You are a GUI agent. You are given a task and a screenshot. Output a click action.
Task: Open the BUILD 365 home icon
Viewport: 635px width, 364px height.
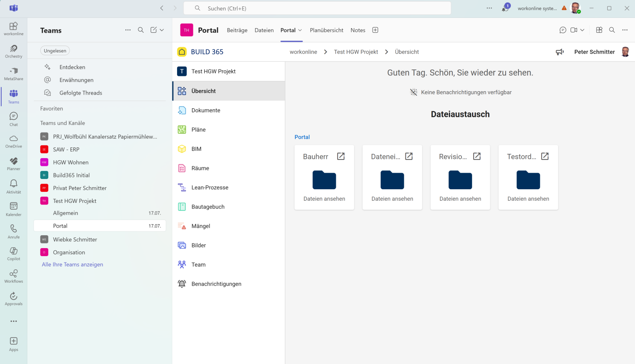(x=182, y=52)
